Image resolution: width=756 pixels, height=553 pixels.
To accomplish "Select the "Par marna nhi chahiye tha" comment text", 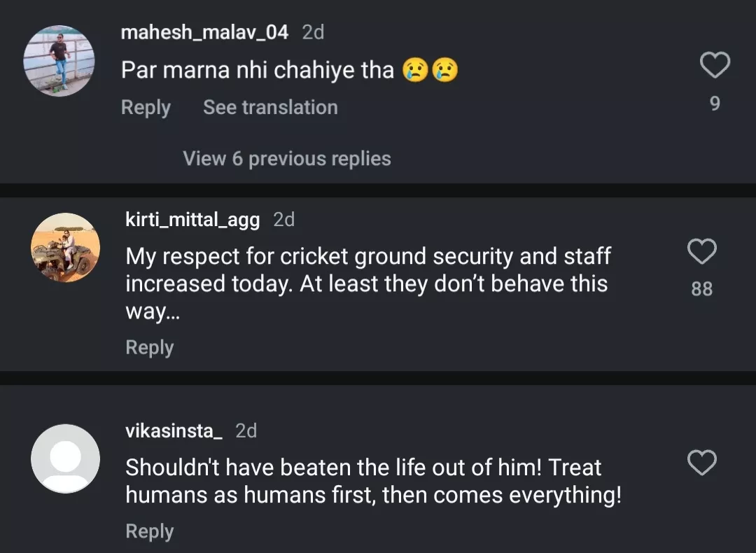I will 258,70.
